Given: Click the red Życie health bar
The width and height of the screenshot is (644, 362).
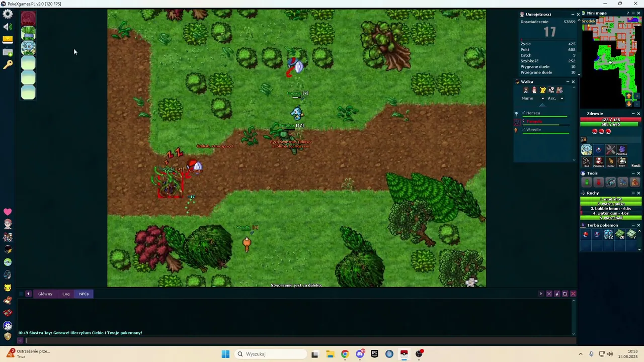Looking at the screenshot, I should coord(611,120).
